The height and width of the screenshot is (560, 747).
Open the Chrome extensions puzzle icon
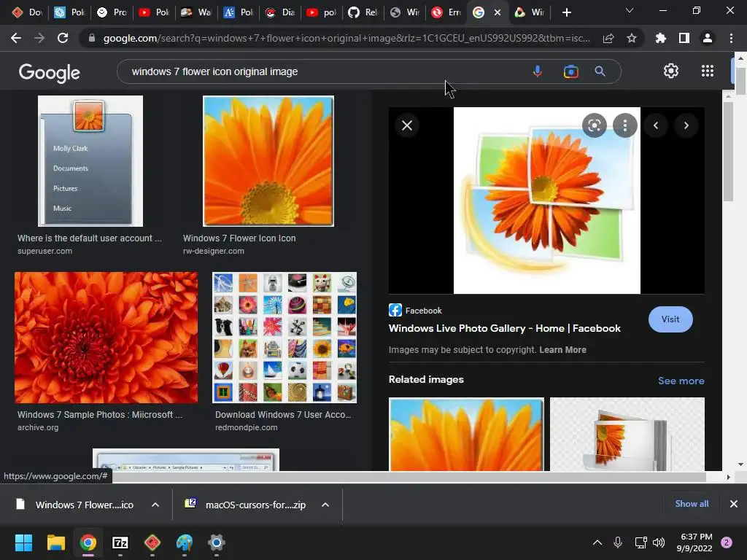tap(660, 38)
